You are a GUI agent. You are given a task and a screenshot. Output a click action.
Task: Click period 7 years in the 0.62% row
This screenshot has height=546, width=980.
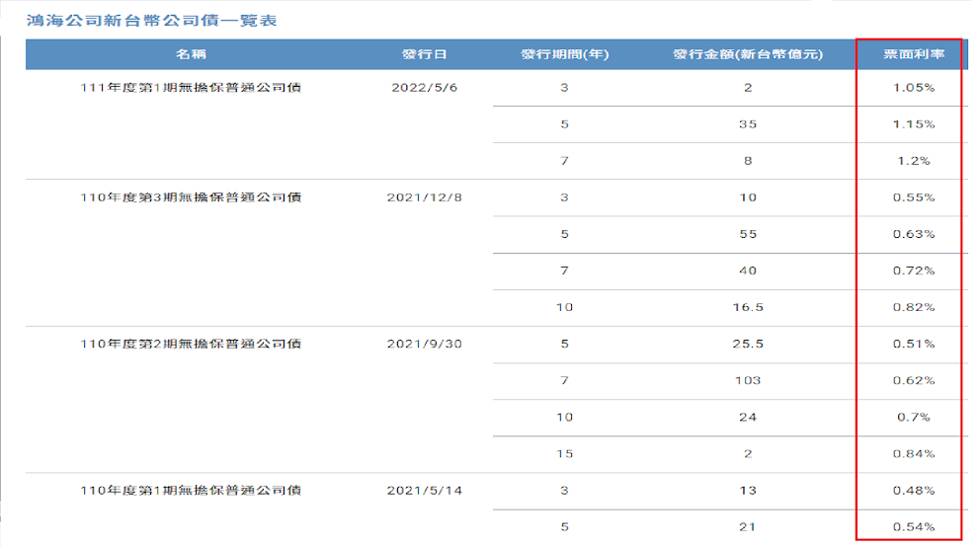click(565, 380)
